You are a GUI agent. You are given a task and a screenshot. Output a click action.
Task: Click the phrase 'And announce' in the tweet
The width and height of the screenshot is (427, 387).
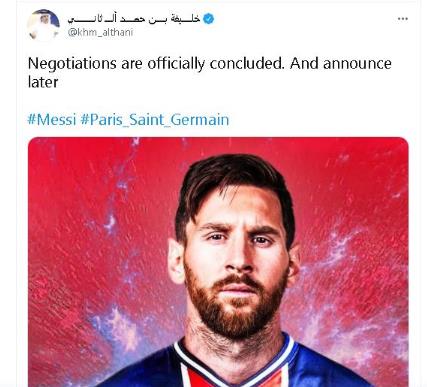[x=341, y=63]
